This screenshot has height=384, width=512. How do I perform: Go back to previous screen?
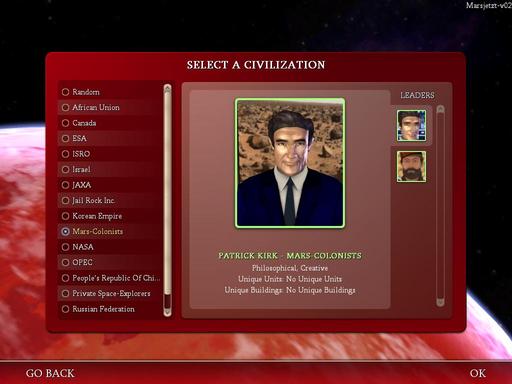pyautogui.click(x=50, y=373)
